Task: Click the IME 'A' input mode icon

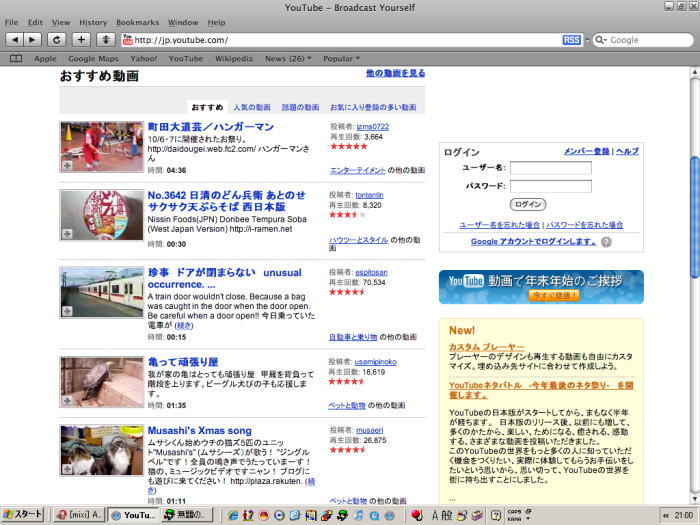Action: [435, 515]
